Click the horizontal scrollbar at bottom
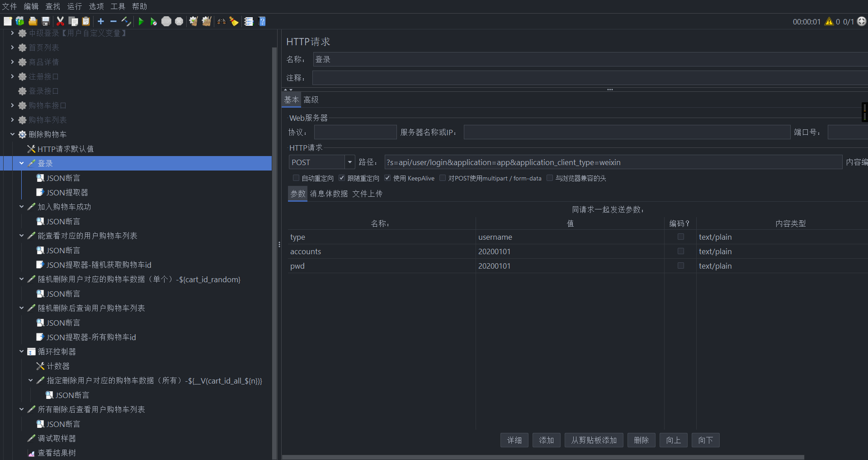Viewport: 868px width, 460px height. click(543, 457)
